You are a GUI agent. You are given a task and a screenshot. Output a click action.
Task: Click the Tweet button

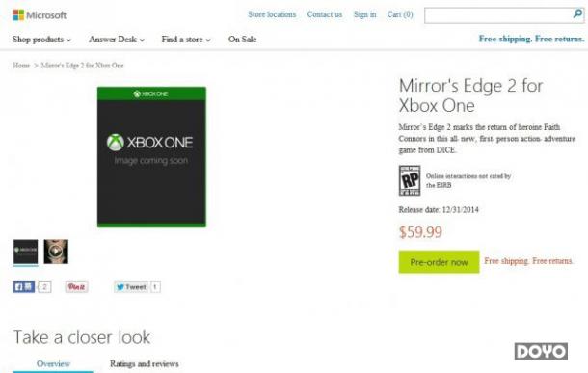point(131,287)
